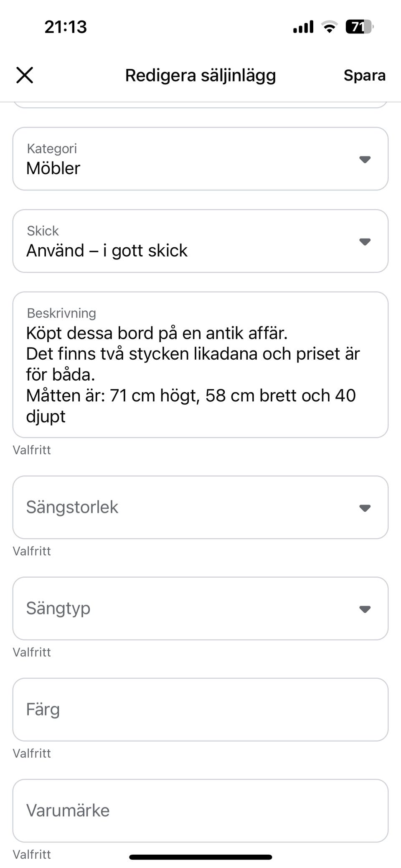Close the edit listing screen with X
The image size is (401, 868).
(x=25, y=76)
